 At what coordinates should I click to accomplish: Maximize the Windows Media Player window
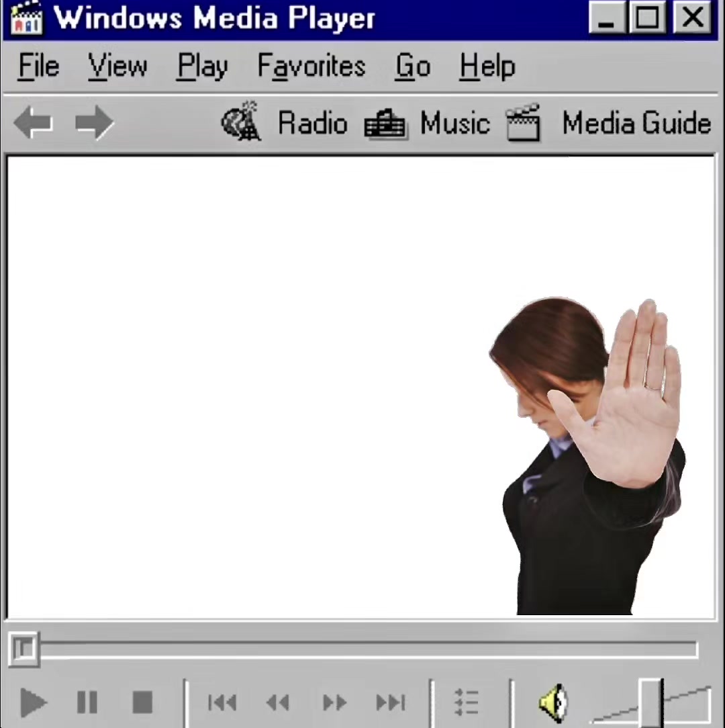pos(648,17)
